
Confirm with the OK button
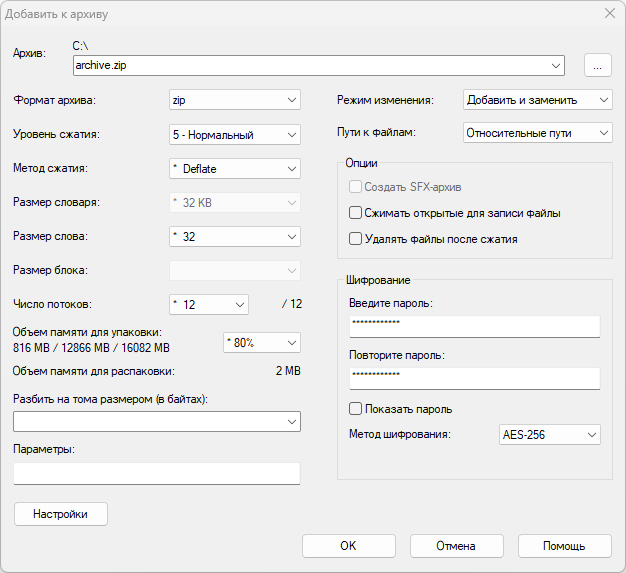click(348, 546)
